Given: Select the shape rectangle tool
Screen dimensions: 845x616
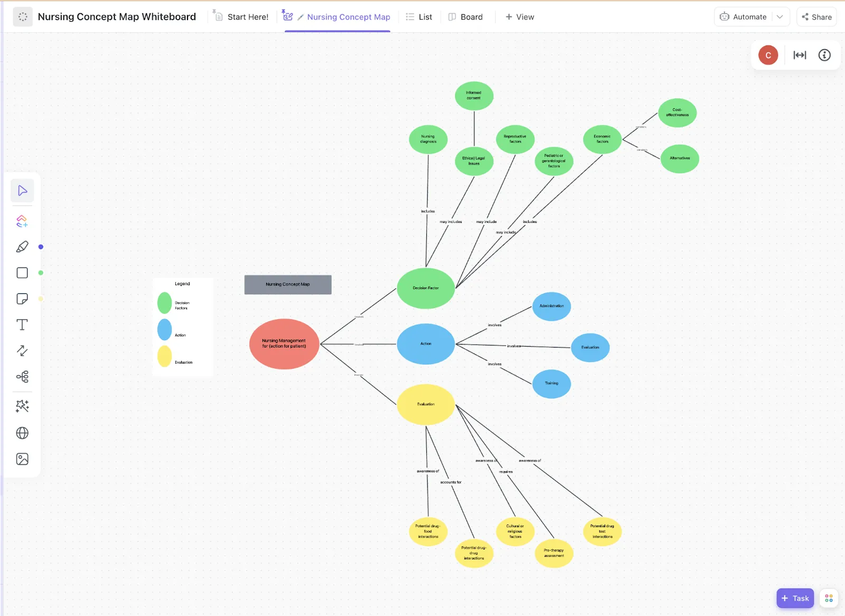Looking at the screenshot, I should [x=22, y=273].
